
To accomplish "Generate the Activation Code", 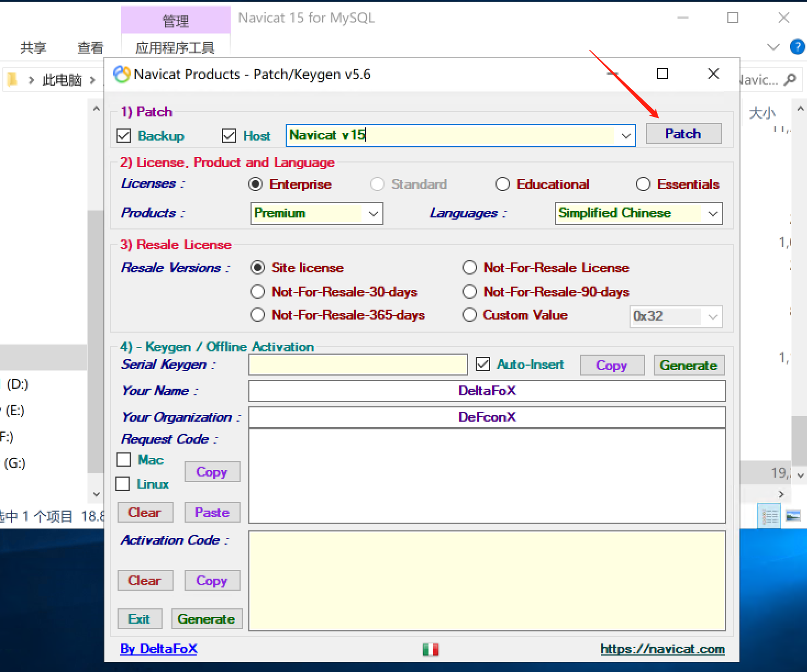I will click(207, 619).
